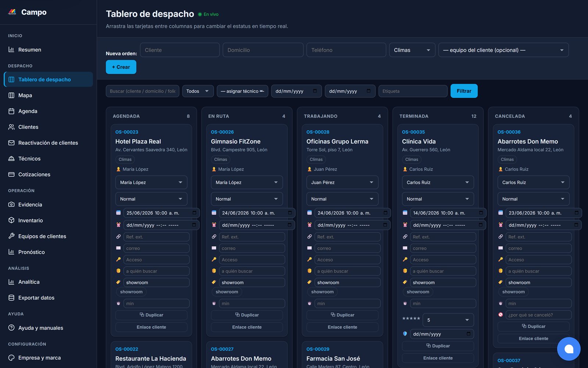Open the asignar técnico dropdown
Screen dimensions: 588x368
tap(242, 91)
